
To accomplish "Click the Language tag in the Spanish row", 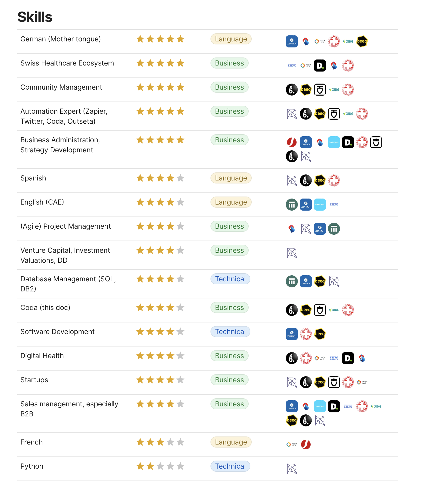I will tap(231, 178).
